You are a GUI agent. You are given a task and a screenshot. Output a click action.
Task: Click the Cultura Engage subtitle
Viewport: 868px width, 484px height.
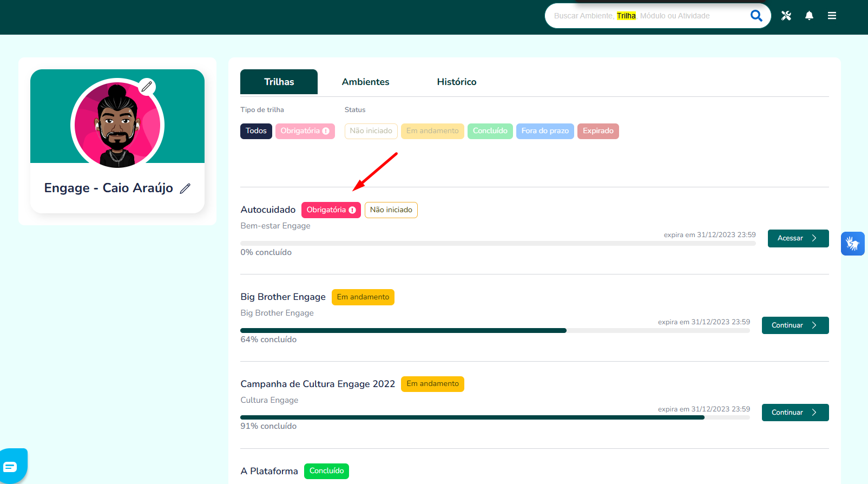[269, 400]
